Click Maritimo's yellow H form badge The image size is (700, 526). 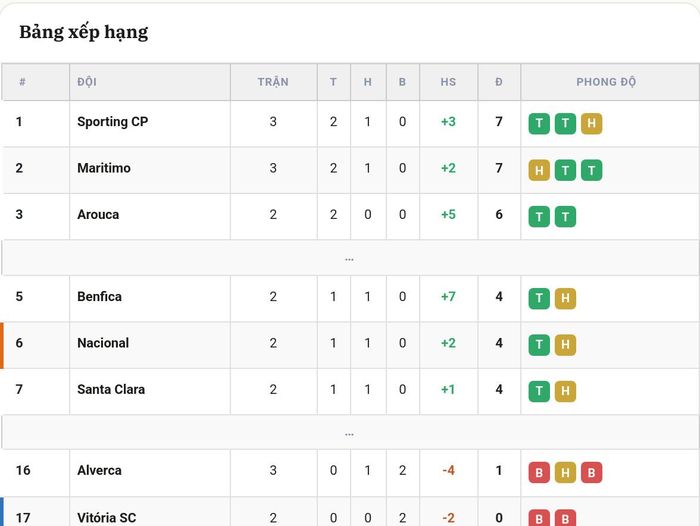tap(539, 170)
